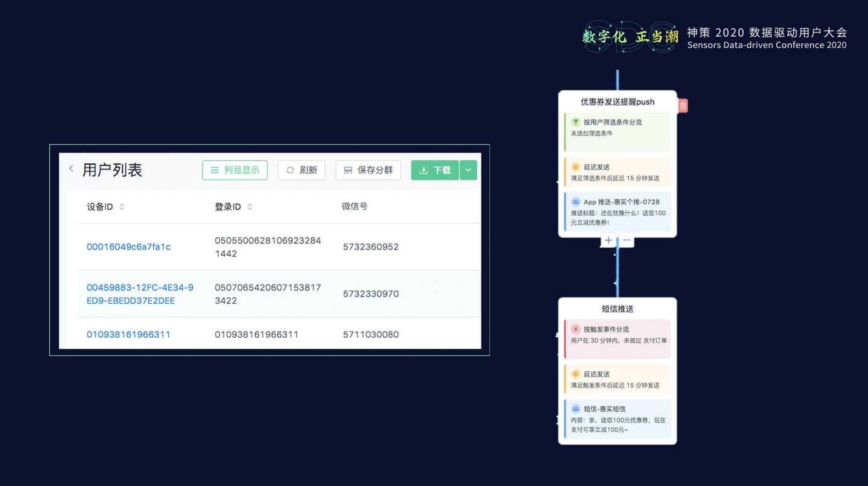
Task: Click the envelope icon beside 短信-惠买短信
Action: (575, 409)
